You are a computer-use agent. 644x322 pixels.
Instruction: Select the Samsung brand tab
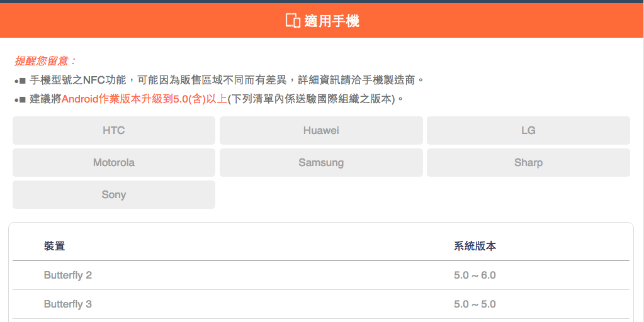(x=321, y=162)
